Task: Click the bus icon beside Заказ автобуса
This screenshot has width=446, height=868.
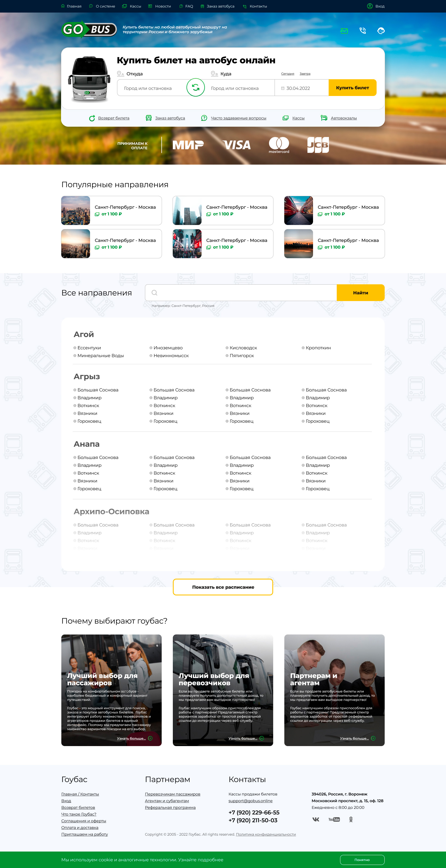Action: point(149,118)
